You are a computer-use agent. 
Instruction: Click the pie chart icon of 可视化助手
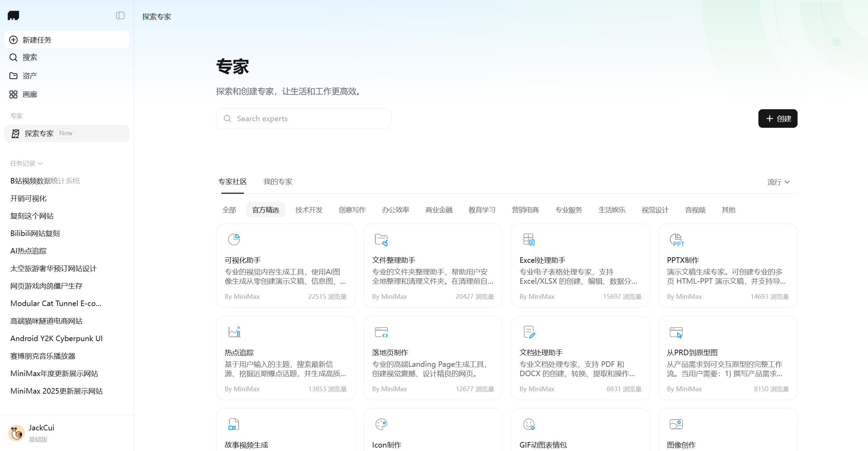tap(234, 239)
